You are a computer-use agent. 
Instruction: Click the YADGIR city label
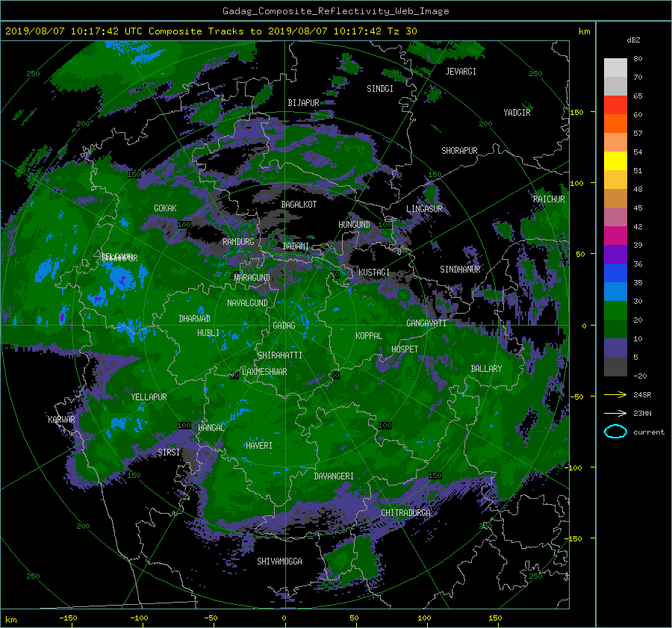coord(517,112)
